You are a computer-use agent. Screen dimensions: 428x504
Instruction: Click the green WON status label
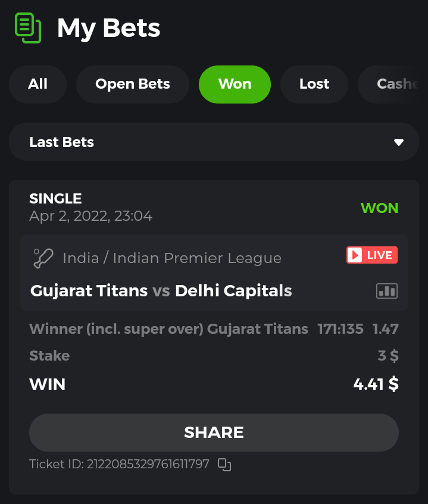tap(379, 208)
